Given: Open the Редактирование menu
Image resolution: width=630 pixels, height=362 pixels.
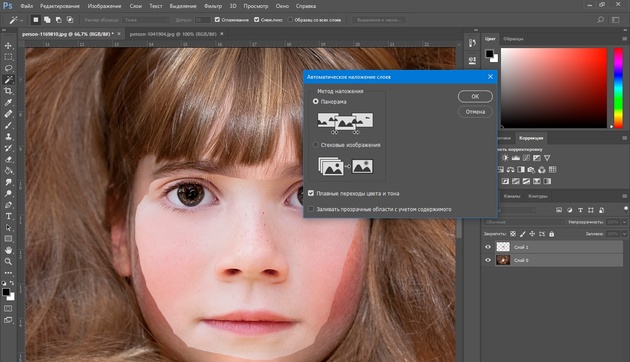Looking at the screenshot, I should pyautogui.click(x=60, y=6).
